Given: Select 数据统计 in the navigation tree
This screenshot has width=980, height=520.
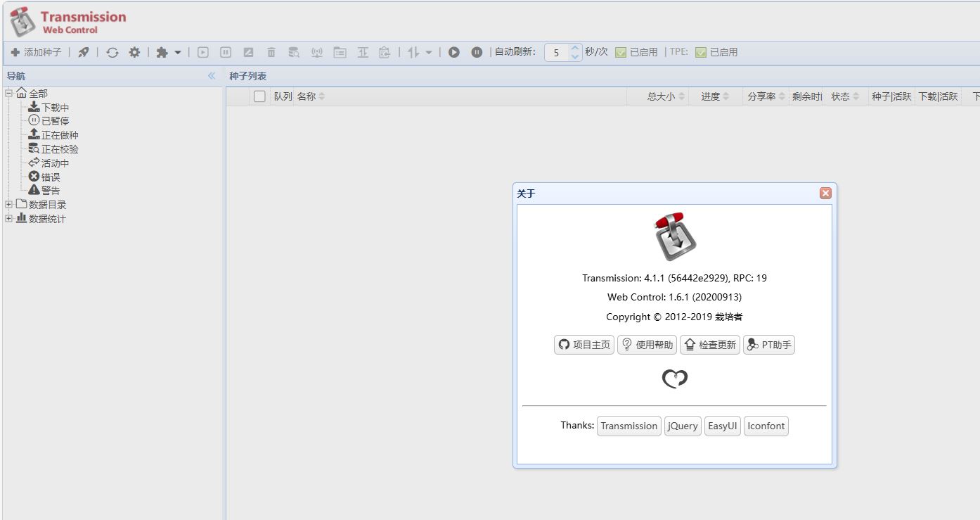Looking at the screenshot, I should point(47,219).
